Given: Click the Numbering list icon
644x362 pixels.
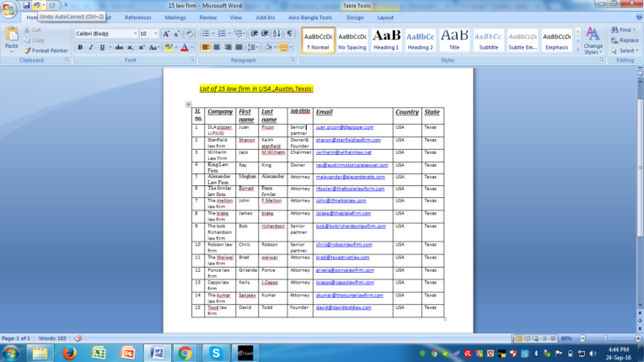Looking at the screenshot, I should [222, 34].
